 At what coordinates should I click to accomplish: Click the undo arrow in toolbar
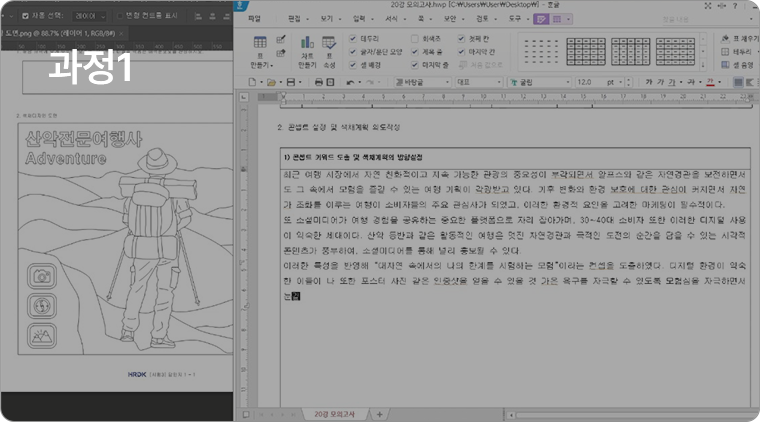[350, 81]
